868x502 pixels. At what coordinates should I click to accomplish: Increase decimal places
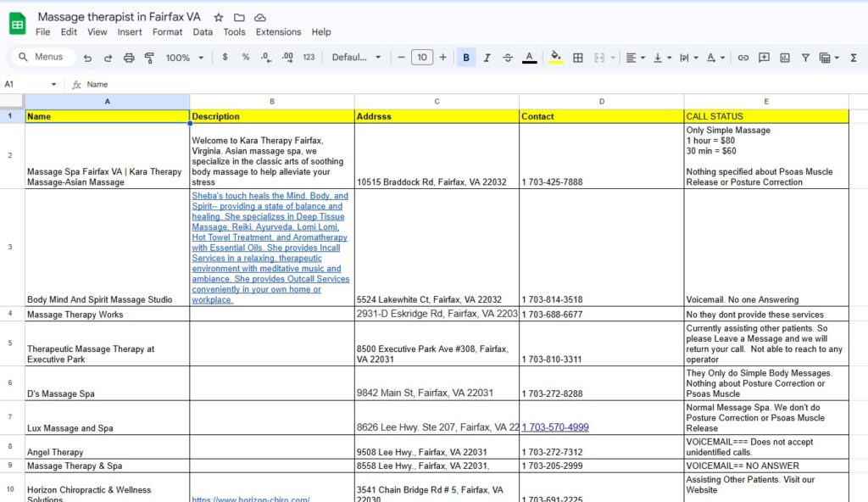(287, 57)
